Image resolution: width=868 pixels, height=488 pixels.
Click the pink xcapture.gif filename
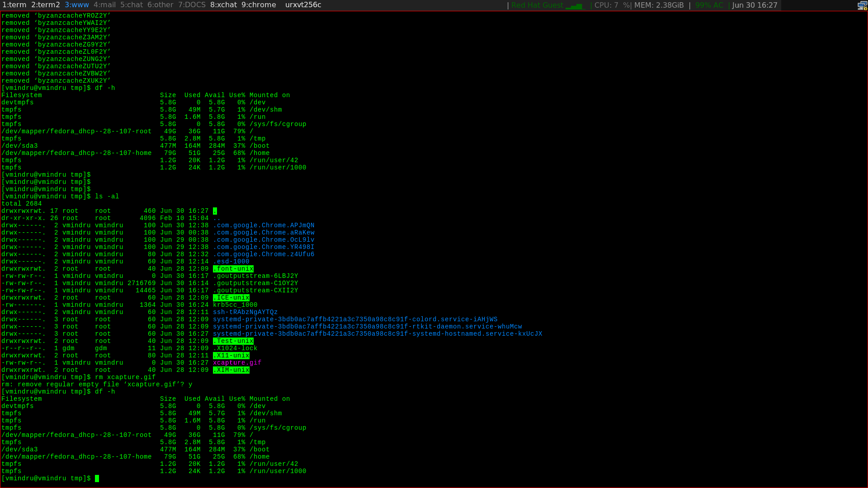(x=237, y=363)
